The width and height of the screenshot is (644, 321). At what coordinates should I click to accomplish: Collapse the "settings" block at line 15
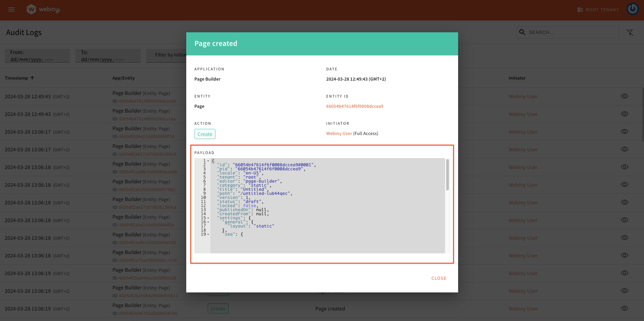(208, 218)
